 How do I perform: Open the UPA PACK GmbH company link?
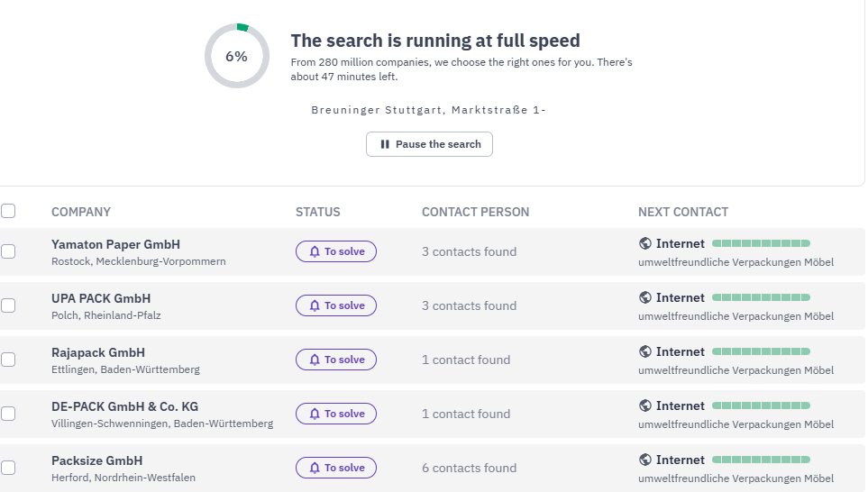pyautogui.click(x=101, y=298)
